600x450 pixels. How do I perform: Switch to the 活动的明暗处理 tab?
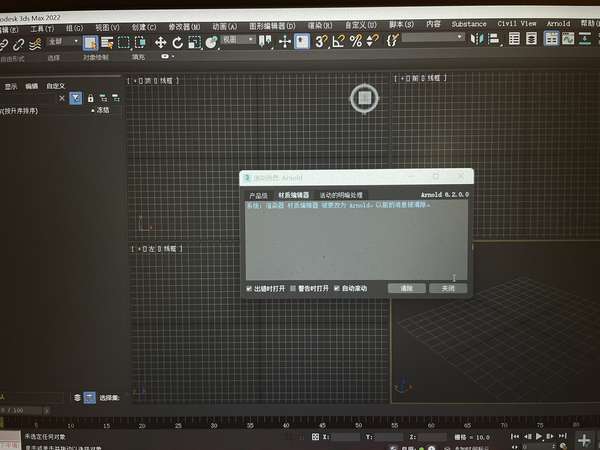point(341,195)
